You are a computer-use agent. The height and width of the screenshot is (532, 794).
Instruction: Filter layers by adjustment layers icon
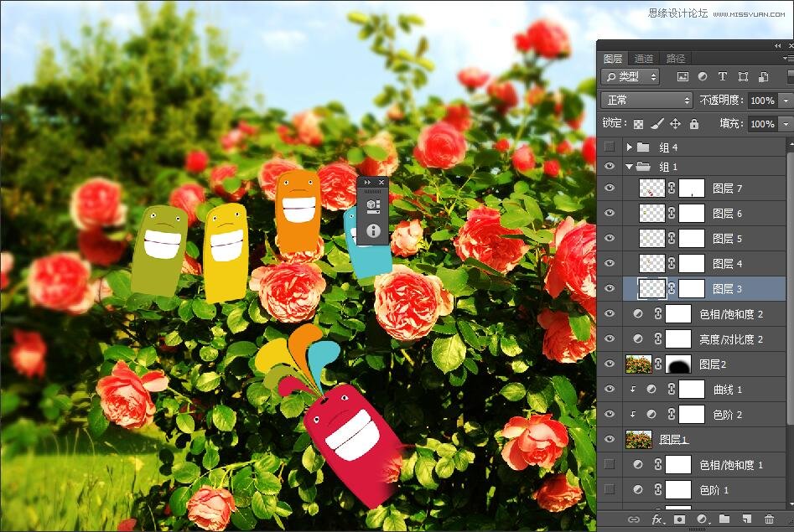point(703,76)
